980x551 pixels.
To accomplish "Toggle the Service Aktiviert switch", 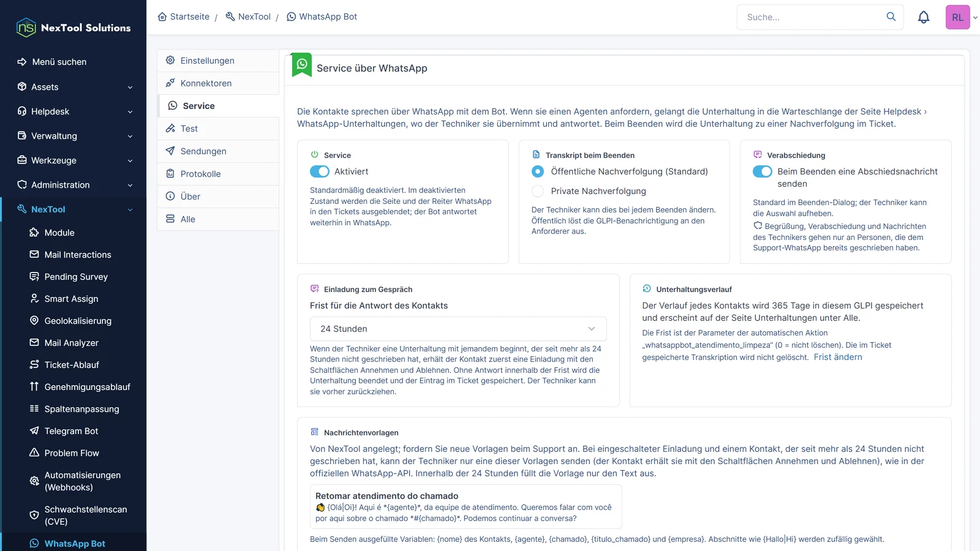I will [320, 171].
